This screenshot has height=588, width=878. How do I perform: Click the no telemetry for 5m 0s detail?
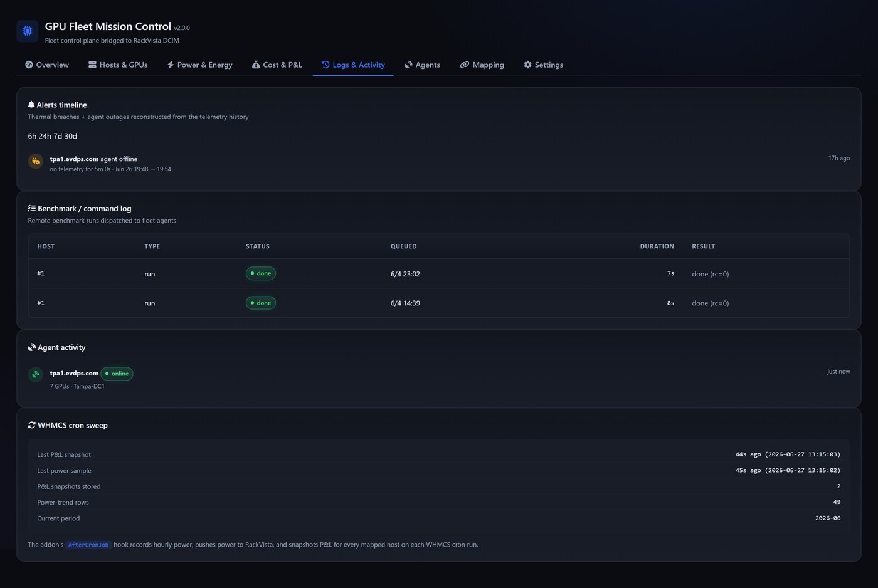[x=110, y=169]
